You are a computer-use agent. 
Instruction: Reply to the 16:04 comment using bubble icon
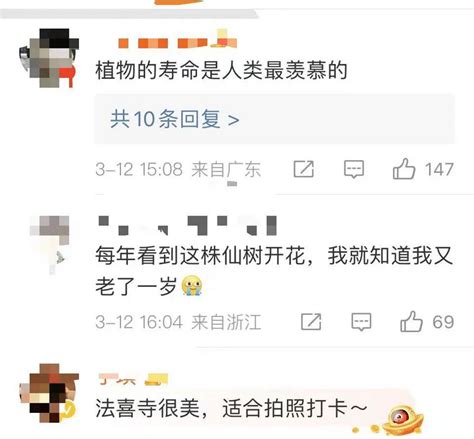coord(361,322)
